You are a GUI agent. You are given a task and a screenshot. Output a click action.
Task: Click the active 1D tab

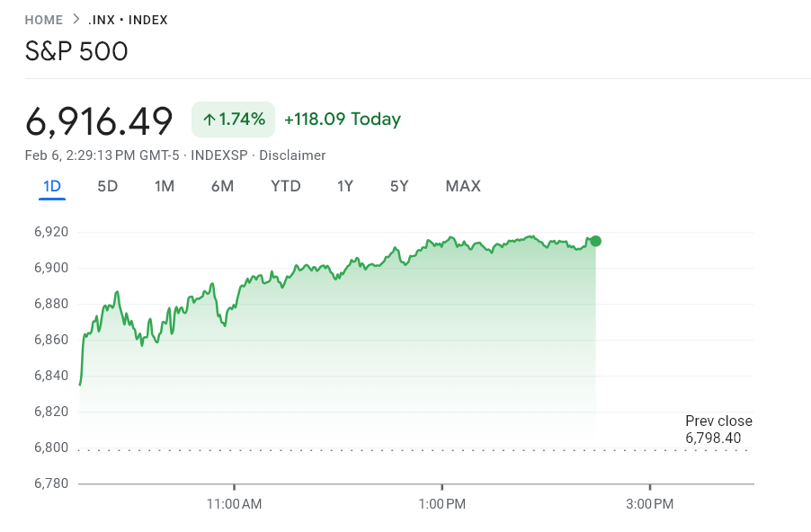[51, 186]
